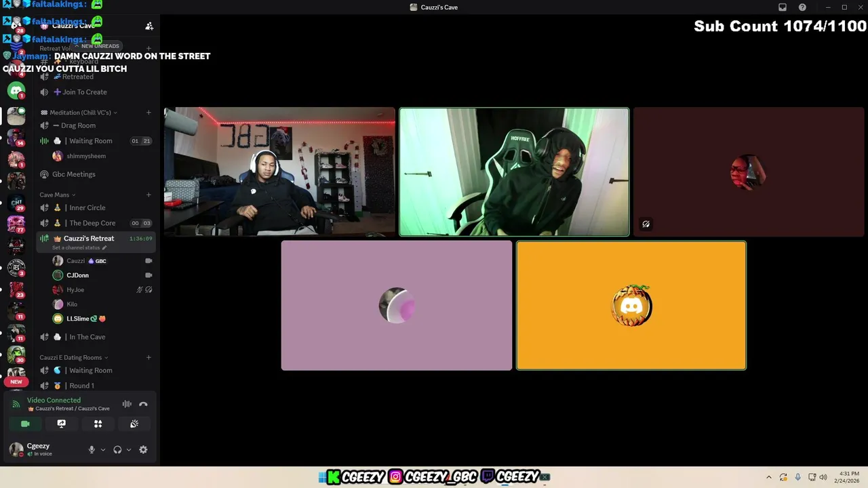Open the activities launcher button
The height and width of the screenshot is (488, 868).
pos(98,424)
